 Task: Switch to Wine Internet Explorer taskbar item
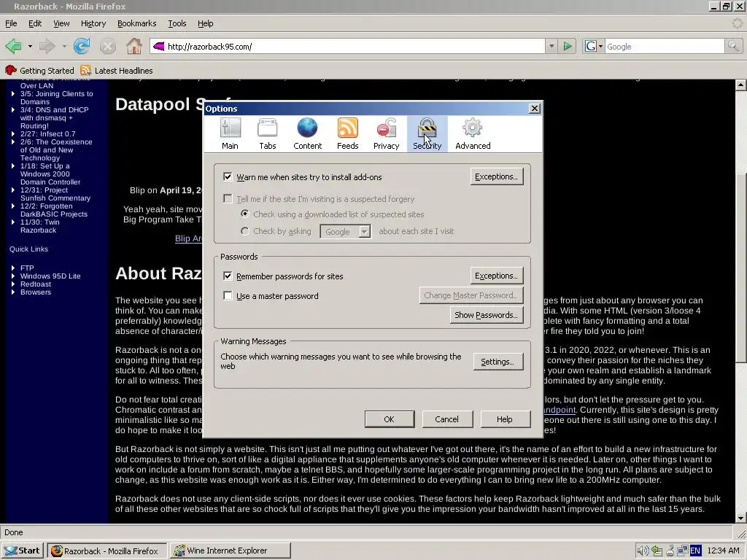coord(230,551)
